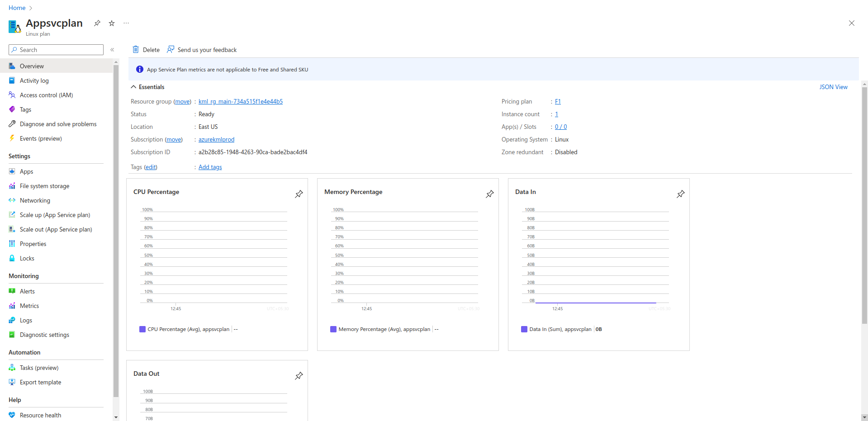The image size is (868, 421).
Task: Open the JSON View link
Action: [833, 87]
